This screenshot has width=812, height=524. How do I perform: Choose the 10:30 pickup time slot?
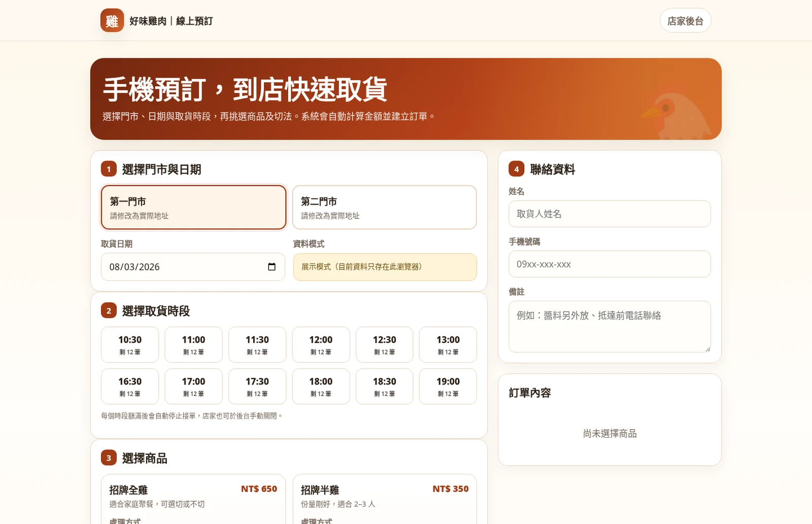[x=130, y=345]
